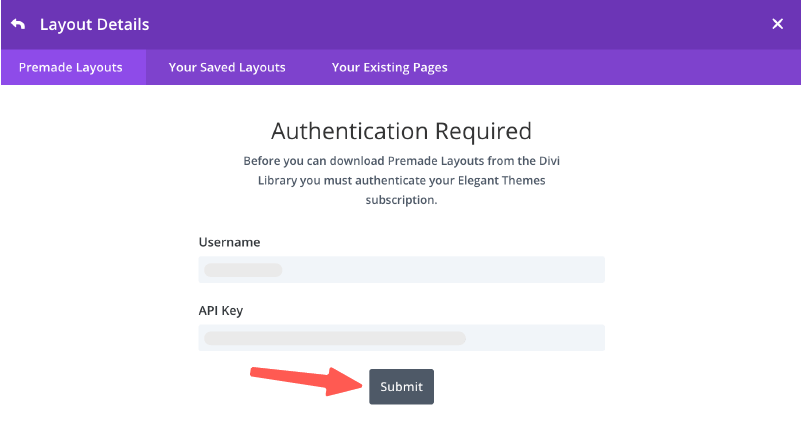Image resolution: width=801 pixels, height=426 pixels.
Task: Switch to the Premade Layouts tab
Action: point(71,68)
